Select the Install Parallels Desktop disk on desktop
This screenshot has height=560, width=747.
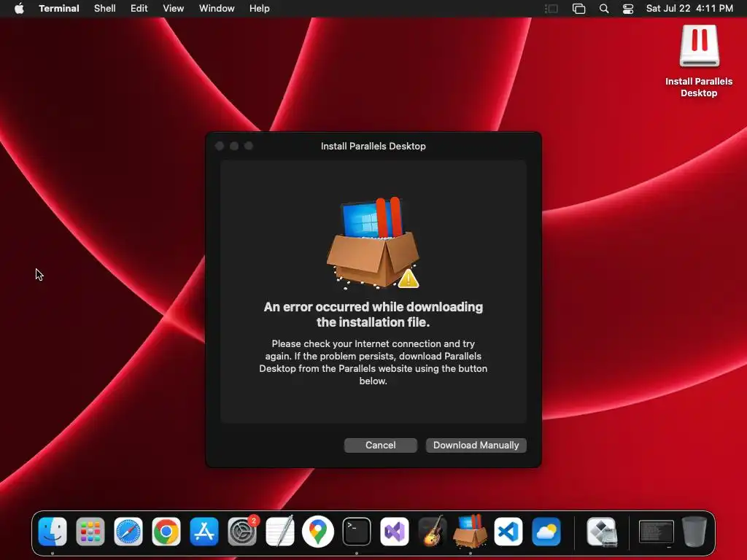coord(699,61)
